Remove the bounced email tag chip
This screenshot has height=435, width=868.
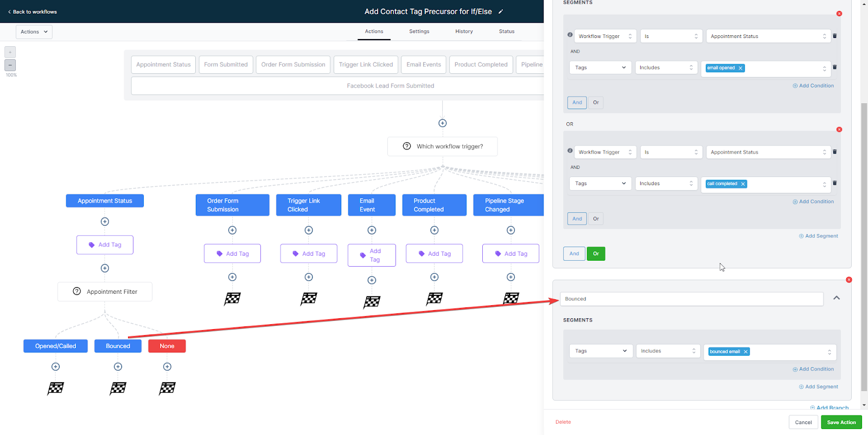tap(745, 352)
